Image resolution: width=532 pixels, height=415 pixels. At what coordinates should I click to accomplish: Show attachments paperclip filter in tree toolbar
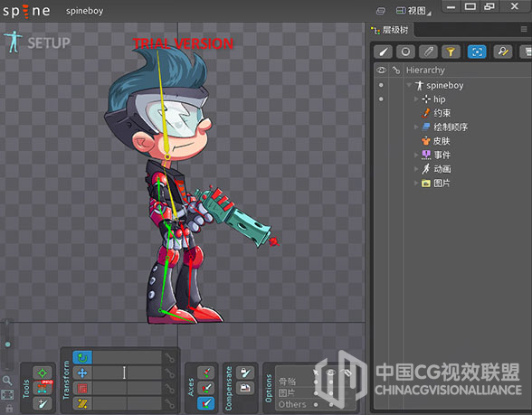click(428, 52)
